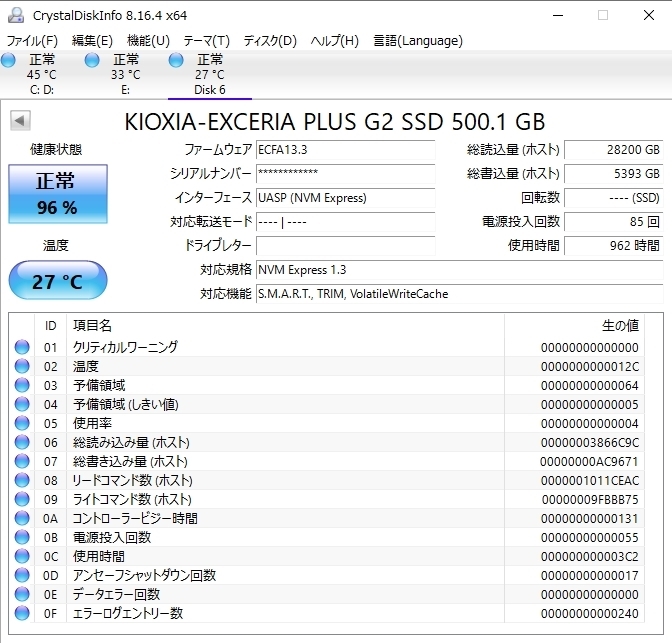
Task: Click the interface field UASP (NVM Express)
Action: click(345, 198)
